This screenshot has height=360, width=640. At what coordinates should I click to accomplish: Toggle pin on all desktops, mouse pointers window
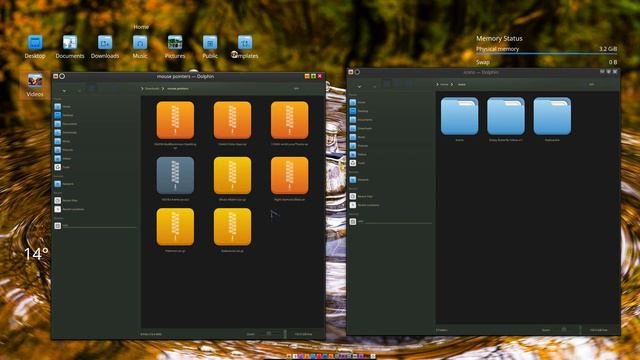pyautogui.click(x=62, y=76)
